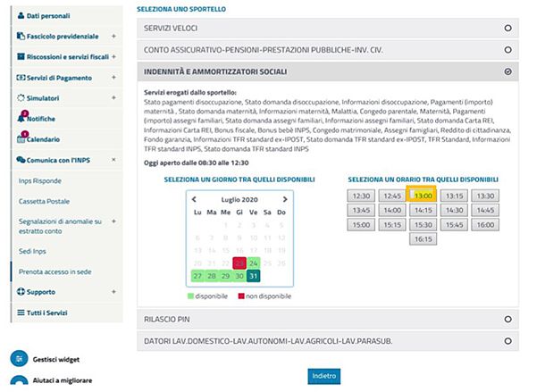Click the Gestisci widget label
The image size is (545, 392).
click(x=56, y=359)
